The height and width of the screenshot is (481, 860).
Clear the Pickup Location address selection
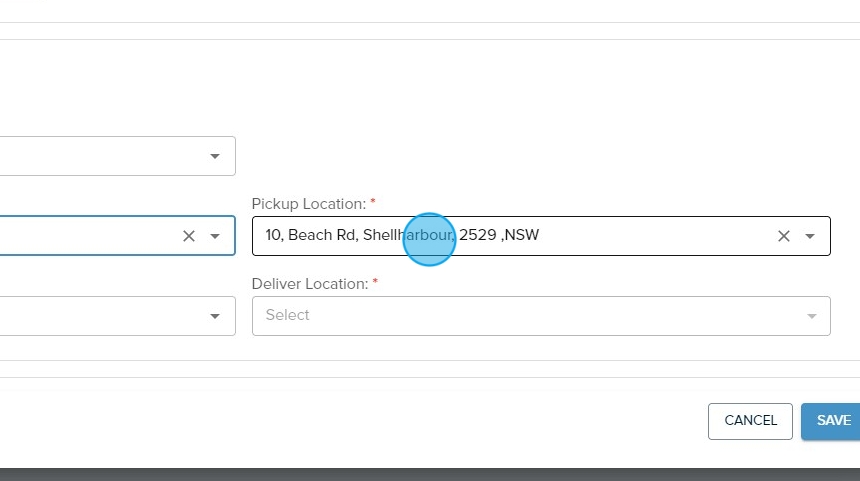coord(784,236)
